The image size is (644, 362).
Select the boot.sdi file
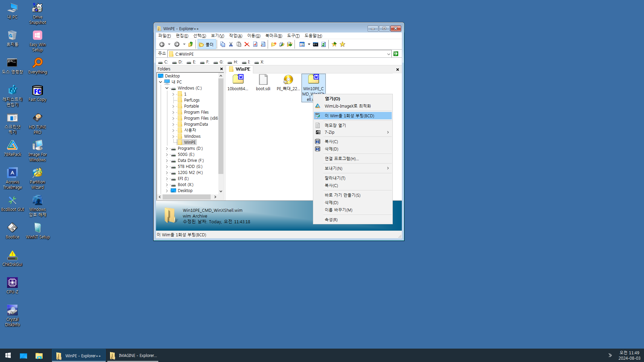pos(263,82)
